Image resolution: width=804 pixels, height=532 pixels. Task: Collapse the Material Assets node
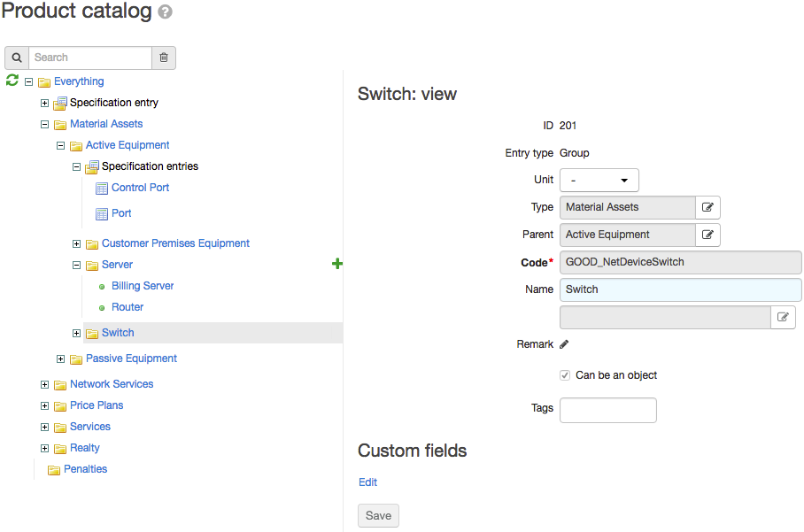(44, 125)
